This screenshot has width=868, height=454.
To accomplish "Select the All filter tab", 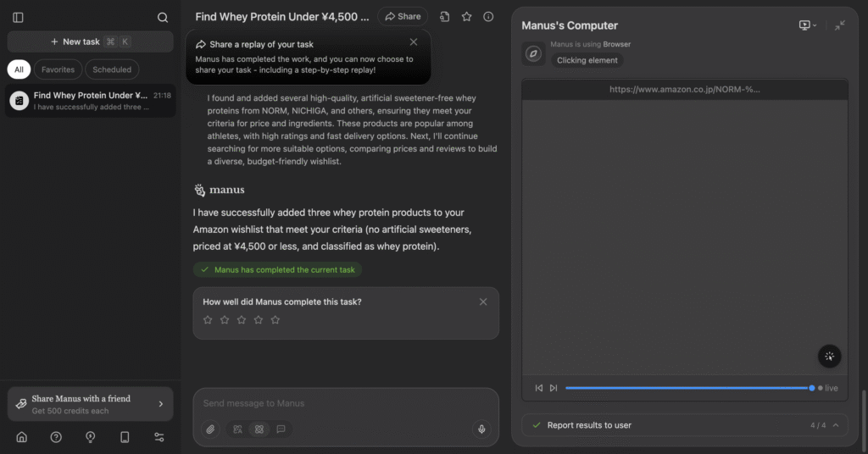I will pos(19,69).
